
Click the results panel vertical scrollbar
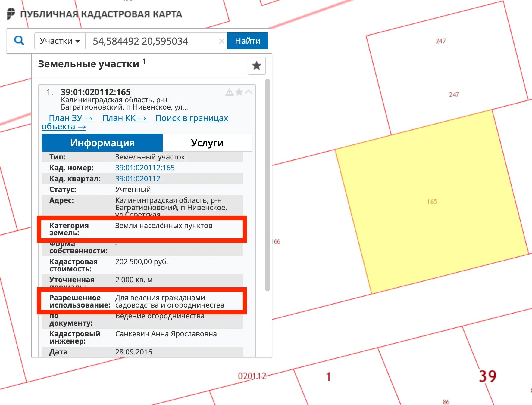click(x=267, y=185)
